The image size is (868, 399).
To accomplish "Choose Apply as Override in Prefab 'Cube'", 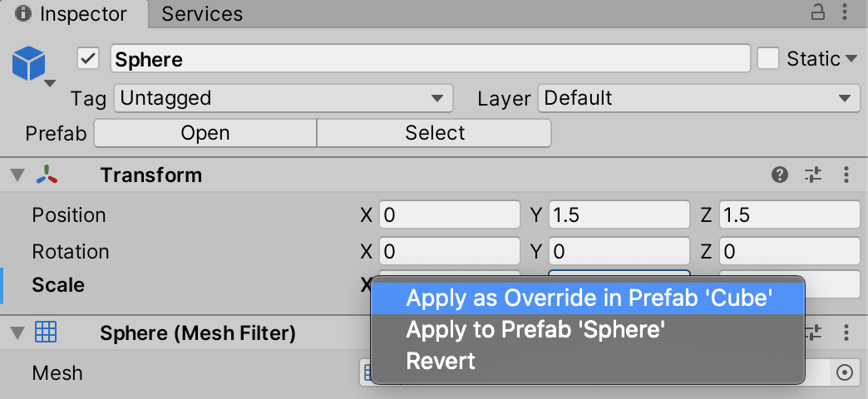I will (589, 298).
